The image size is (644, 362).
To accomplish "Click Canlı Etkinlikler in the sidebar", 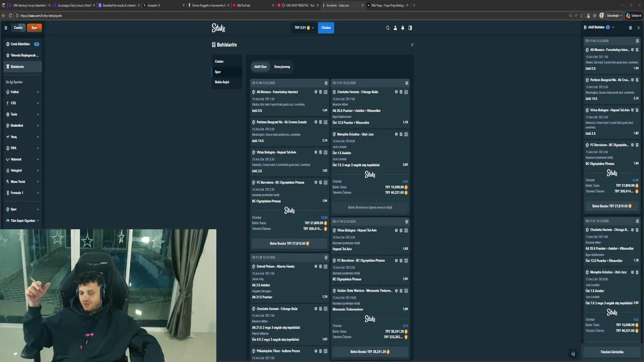I will click(22, 44).
